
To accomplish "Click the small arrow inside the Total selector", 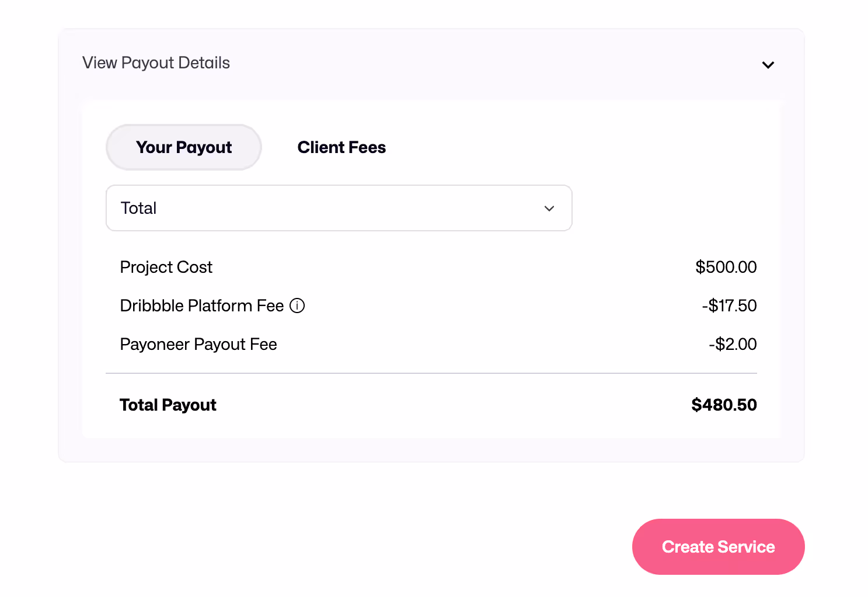I will 549,209.
